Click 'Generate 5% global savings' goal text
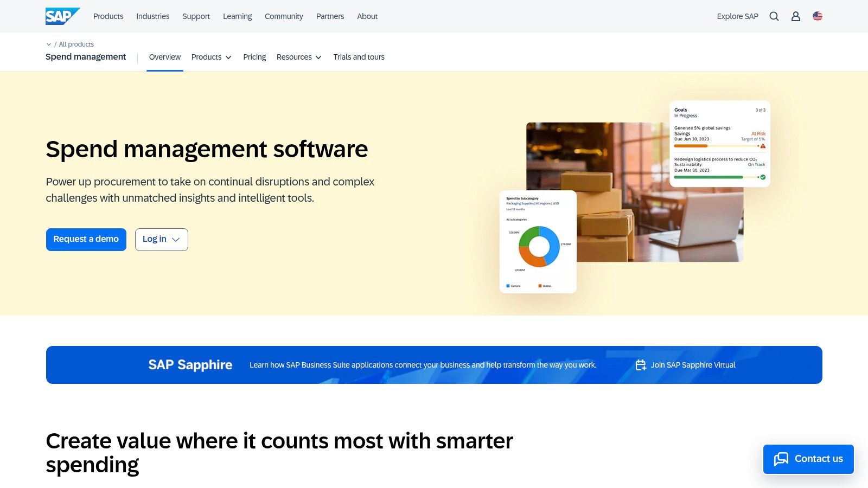Image resolution: width=868 pixels, height=488 pixels. (x=703, y=128)
